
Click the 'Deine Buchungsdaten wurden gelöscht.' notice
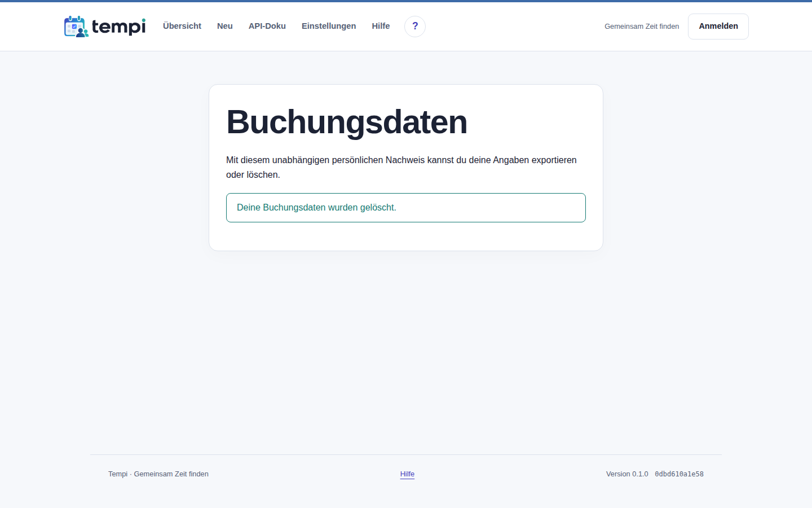[406, 208]
